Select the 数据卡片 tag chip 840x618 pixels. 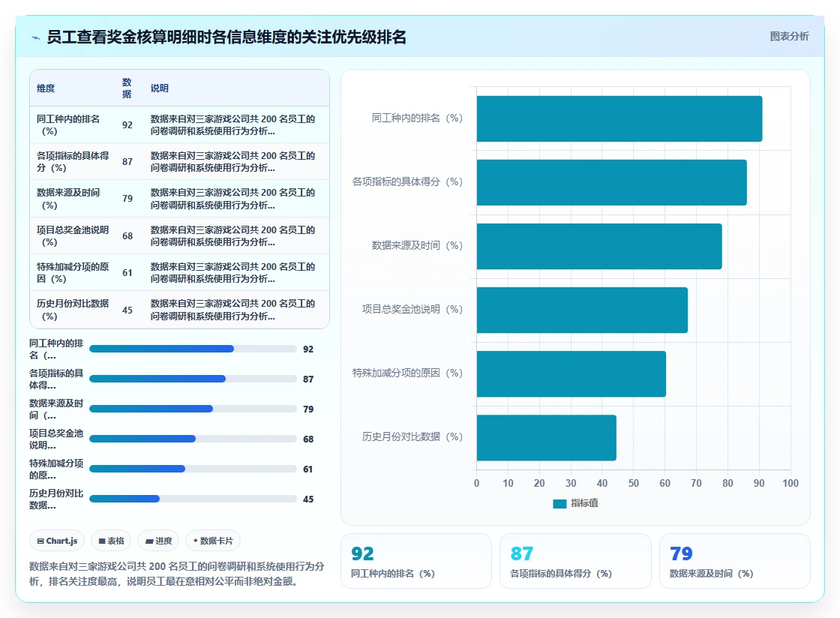[x=213, y=541]
